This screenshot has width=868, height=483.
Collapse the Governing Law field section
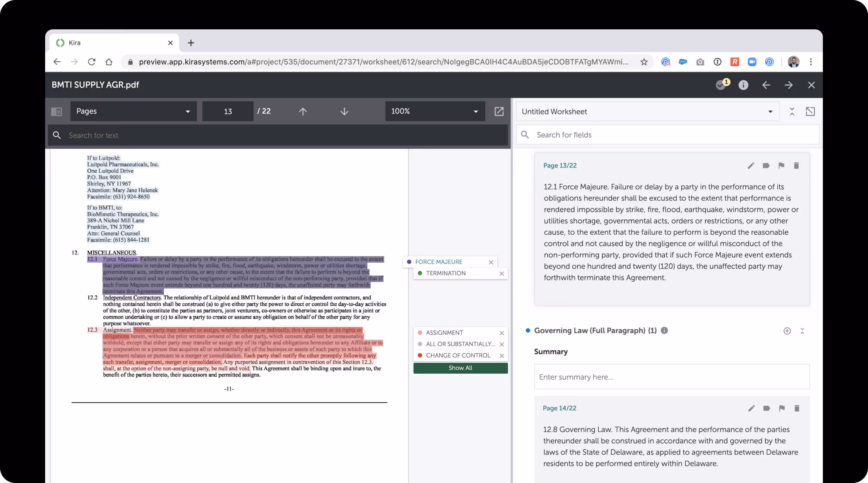pos(802,331)
